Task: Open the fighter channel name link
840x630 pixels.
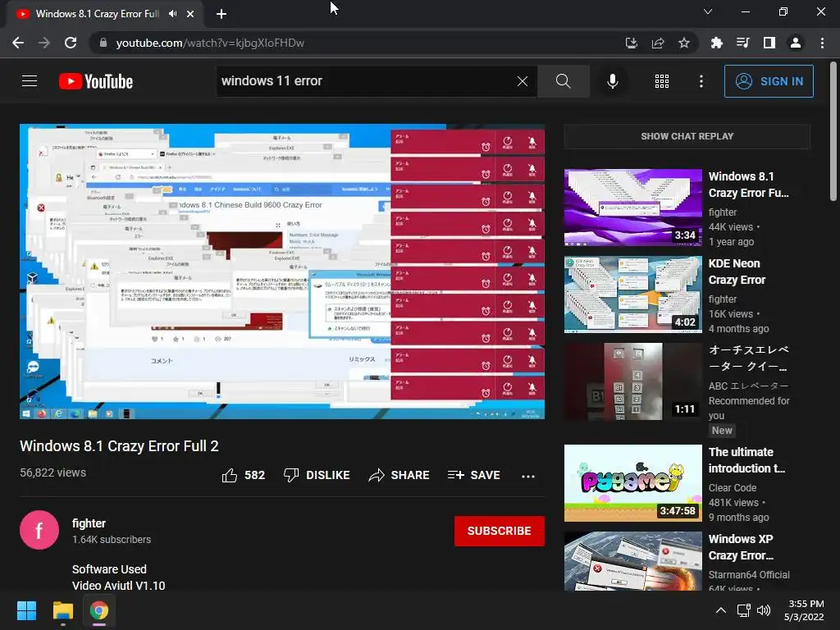Action: 89,523
